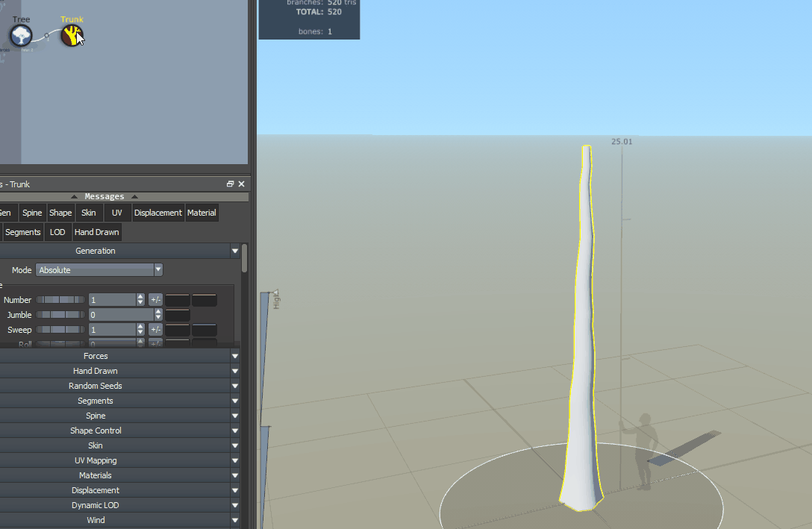This screenshot has width=812, height=529.
Task: Expand the Dynamic LOD section
Action: [119, 506]
